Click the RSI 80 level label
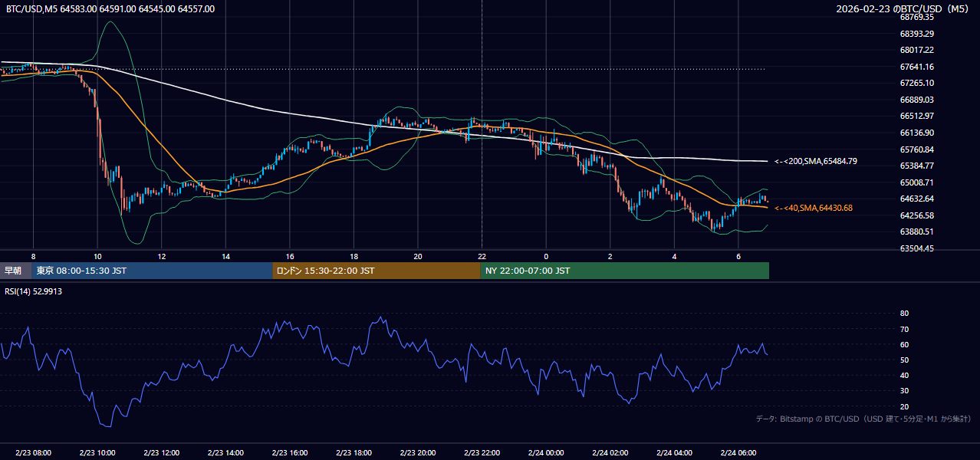The height and width of the screenshot is (460, 980). 904,314
